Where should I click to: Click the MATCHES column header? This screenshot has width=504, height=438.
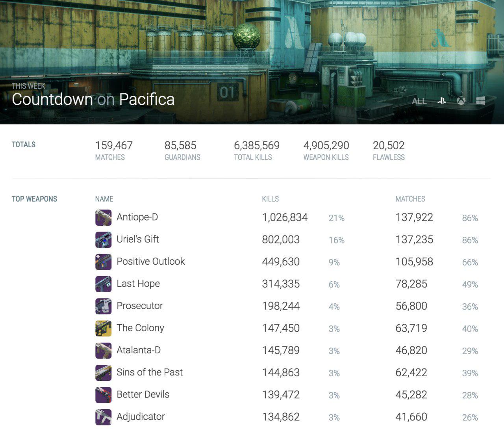coord(410,199)
